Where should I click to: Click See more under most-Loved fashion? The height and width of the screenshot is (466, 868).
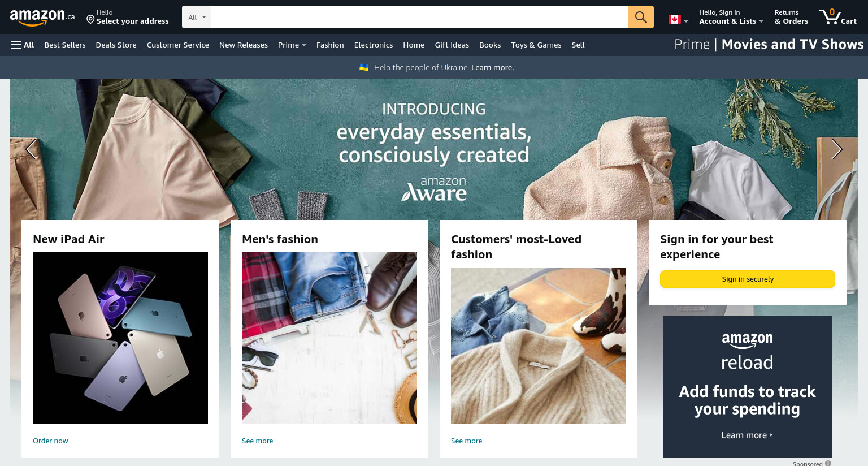coord(466,441)
